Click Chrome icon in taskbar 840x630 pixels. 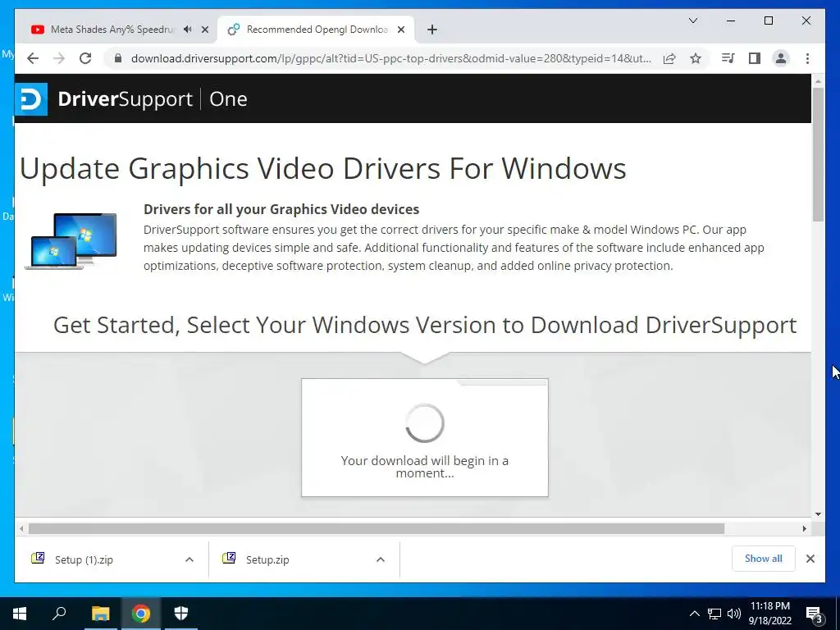[141, 614]
